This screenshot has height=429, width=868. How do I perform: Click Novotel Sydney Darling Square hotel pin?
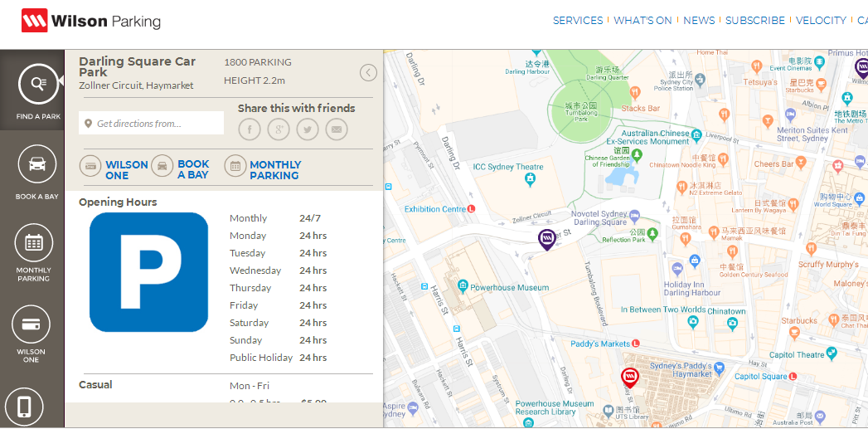click(635, 215)
